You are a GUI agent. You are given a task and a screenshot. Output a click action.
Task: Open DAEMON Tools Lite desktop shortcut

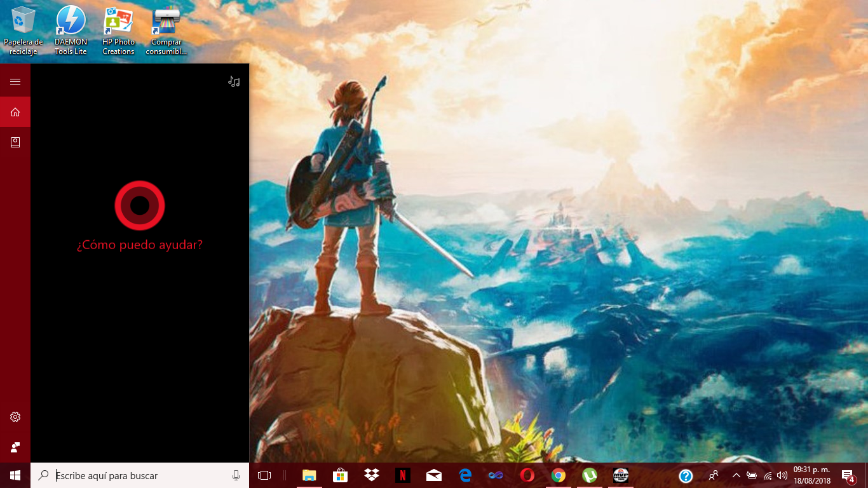pos(71,30)
